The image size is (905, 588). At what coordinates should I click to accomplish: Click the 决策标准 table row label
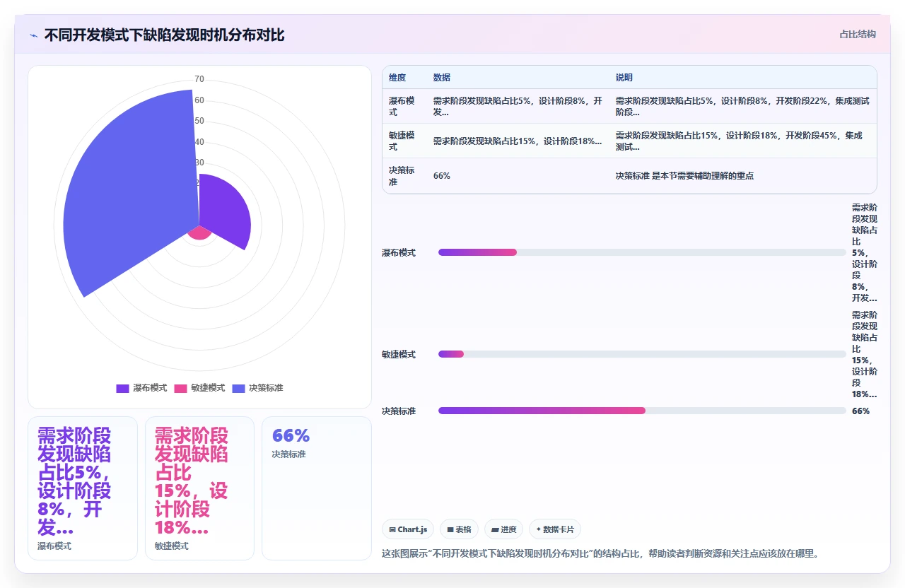402,176
